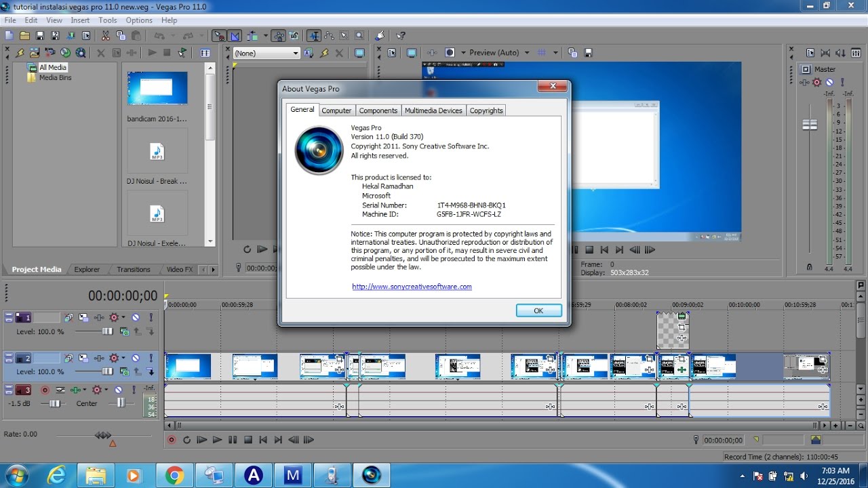The width and height of the screenshot is (868, 488).
Task: Click the Paste clipboard icon in toolbar
Action: 136,35
